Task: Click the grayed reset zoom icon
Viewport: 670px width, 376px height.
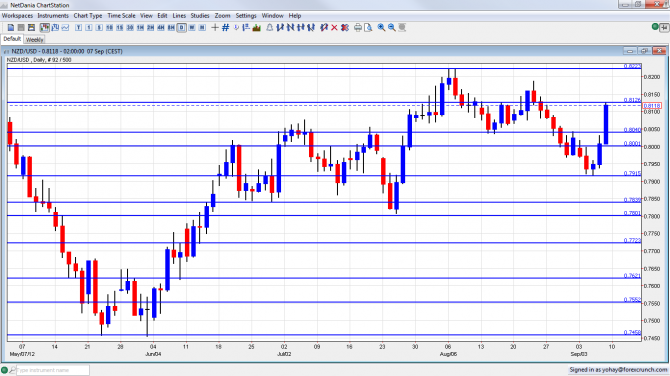Action: [402, 27]
